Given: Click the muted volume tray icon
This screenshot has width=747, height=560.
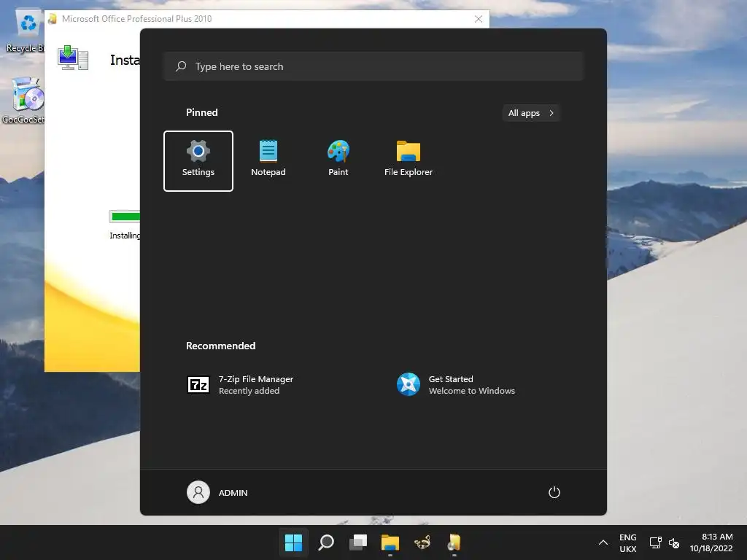Looking at the screenshot, I should pyautogui.click(x=673, y=542).
